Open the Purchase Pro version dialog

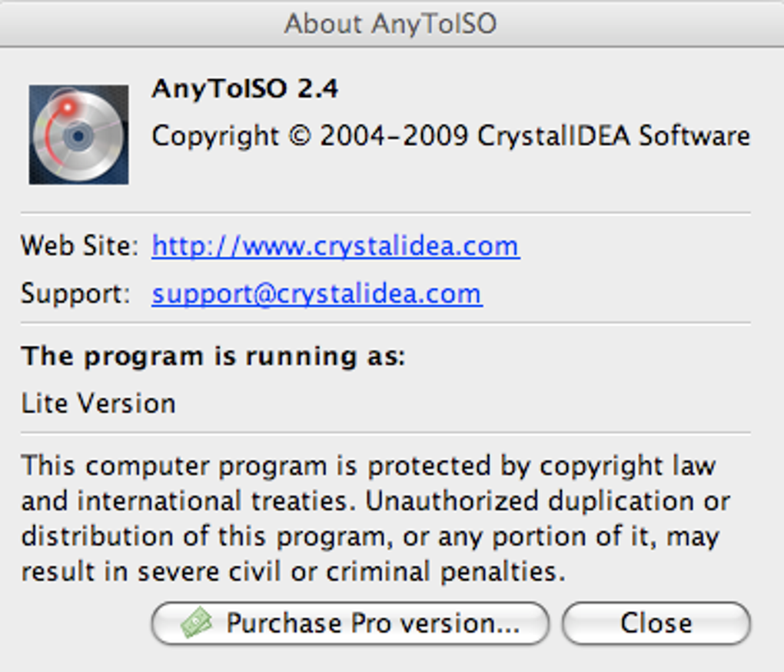click(350, 623)
